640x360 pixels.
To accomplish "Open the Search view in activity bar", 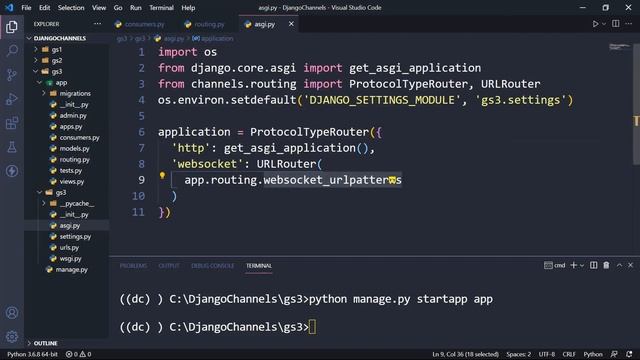I will pyautogui.click(x=12, y=51).
